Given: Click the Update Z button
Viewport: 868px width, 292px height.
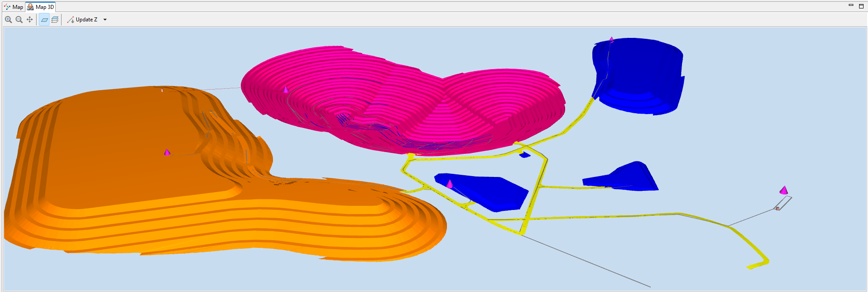Looking at the screenshot, I should tap(82, 20).
